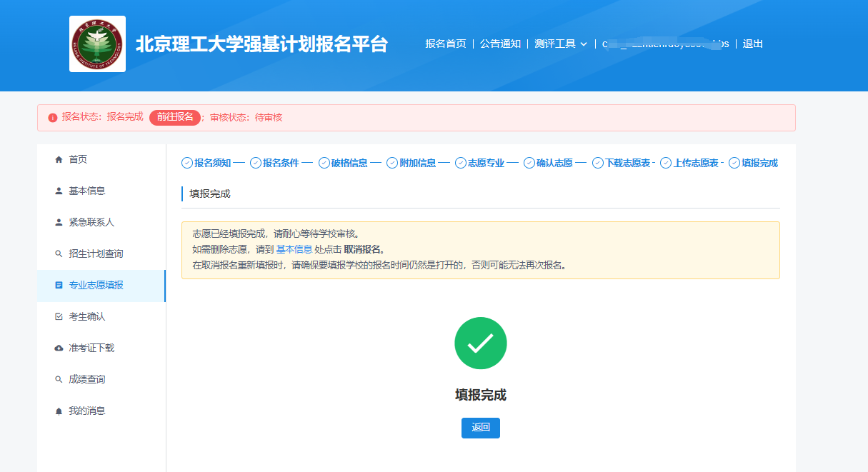Image resolution: width=868 pixels, height=472 pixels.
Task: Click the form icon beside 专业志愿填报
Action: point(59,285)
